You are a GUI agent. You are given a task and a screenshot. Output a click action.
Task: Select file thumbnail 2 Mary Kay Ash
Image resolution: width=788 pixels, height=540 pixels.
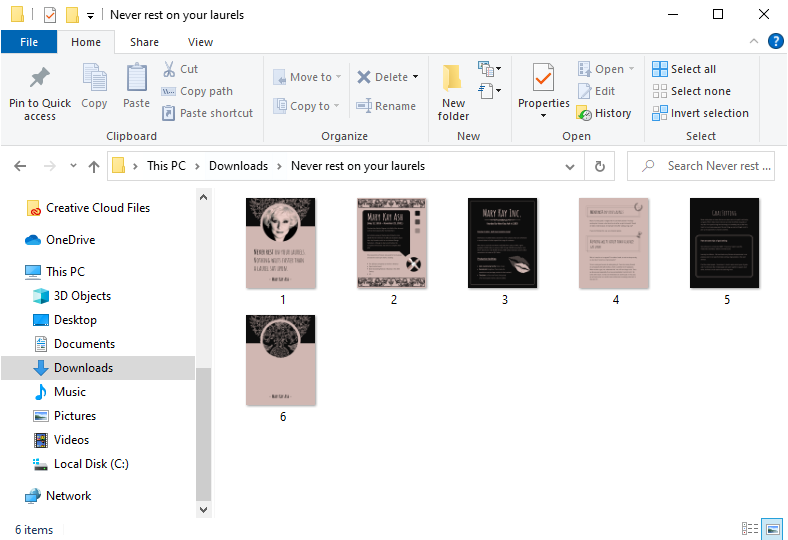pos(392,243)
